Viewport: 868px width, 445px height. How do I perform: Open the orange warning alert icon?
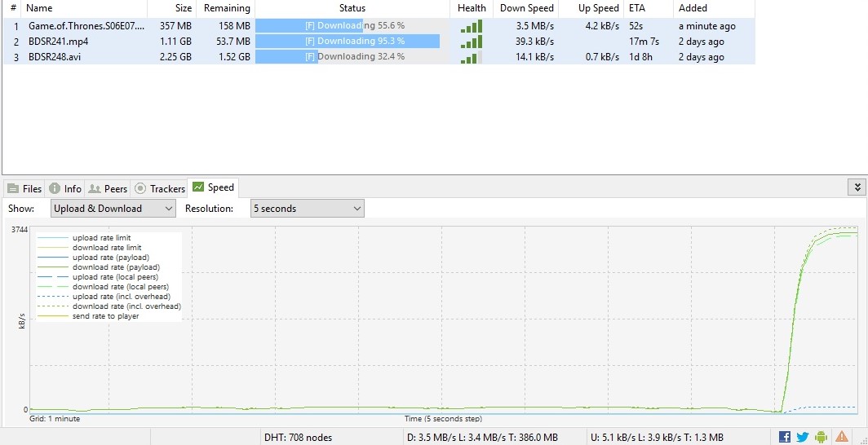(841, 437)
